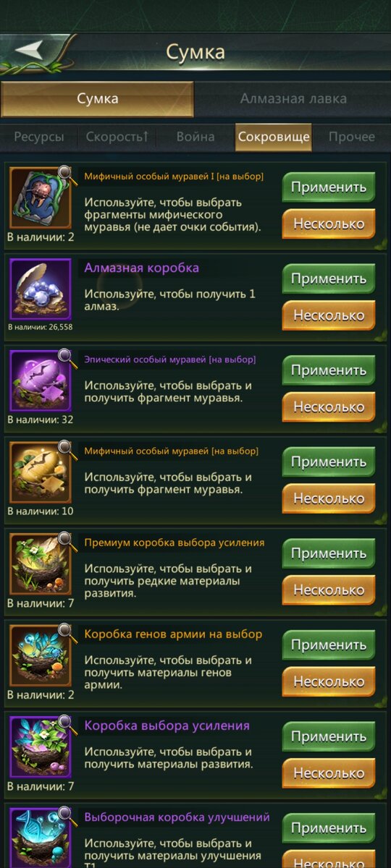The height and width of the screenshot is (868, 391).
Task: Tap the purple egg Эпический муравей icon
Action: [41, 380]
